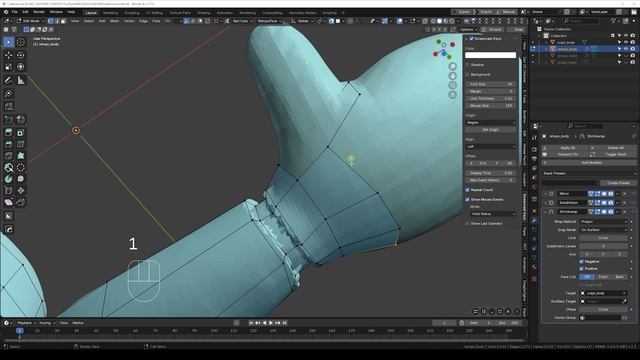This screenshot has height=360, width=640.
Task: Expand the Subdivision modifier panel
Action: pyautogui.click(x=545, y=203)
